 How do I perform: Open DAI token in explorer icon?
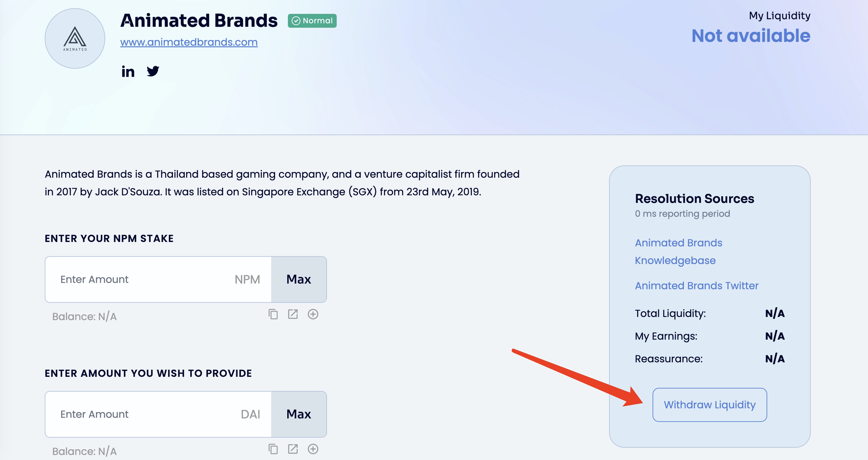(293, 449)
